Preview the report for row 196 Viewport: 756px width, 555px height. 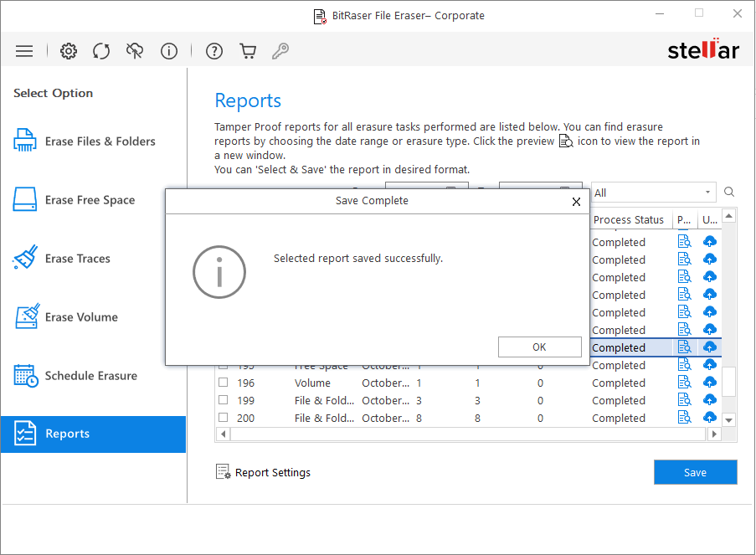tap(684, 383)
